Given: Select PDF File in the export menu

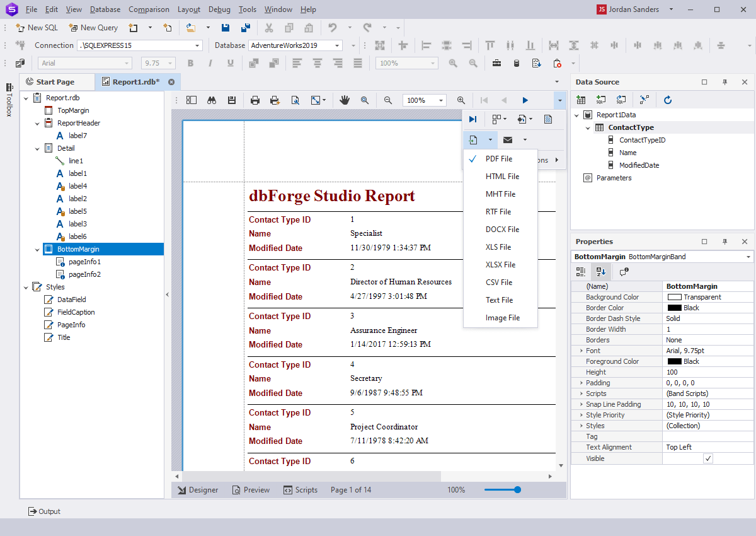Looking at the screenshot, I should [x=500, y=158].
